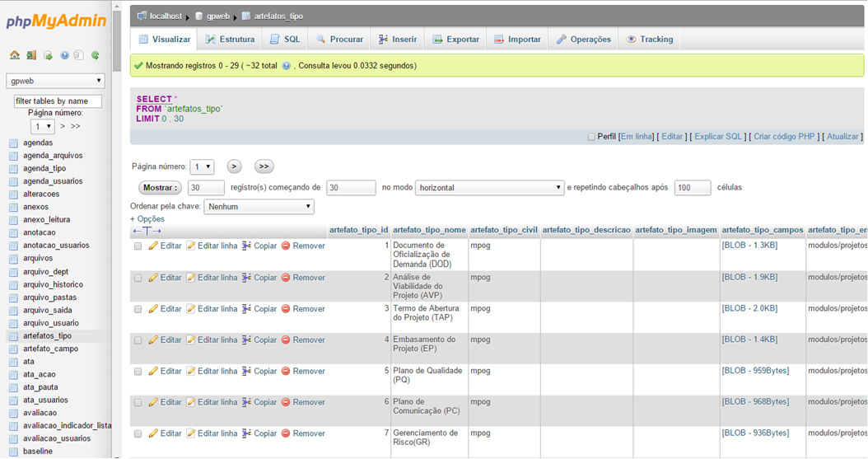This screenshot has height=459, width=868.
Task: Click the home icon in sidebar
Action: pyautogui.click(x=14, y=55)
